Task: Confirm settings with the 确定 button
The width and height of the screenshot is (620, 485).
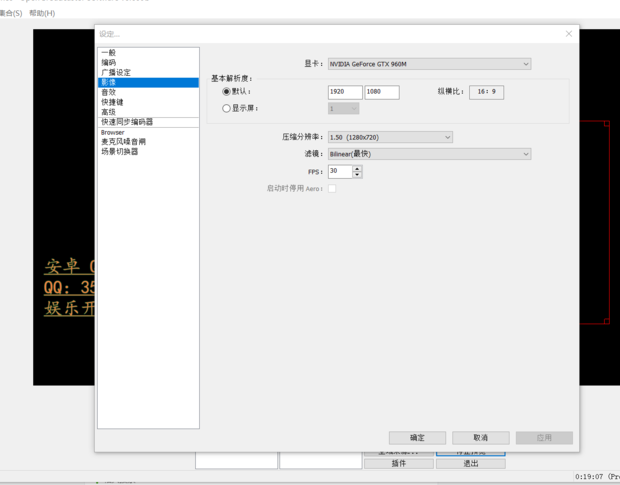Action: point(417,438)
